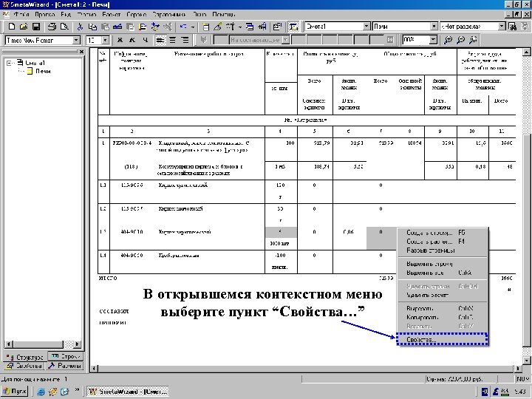
Task: Open the font size dropdown
Action: [106, 40]
